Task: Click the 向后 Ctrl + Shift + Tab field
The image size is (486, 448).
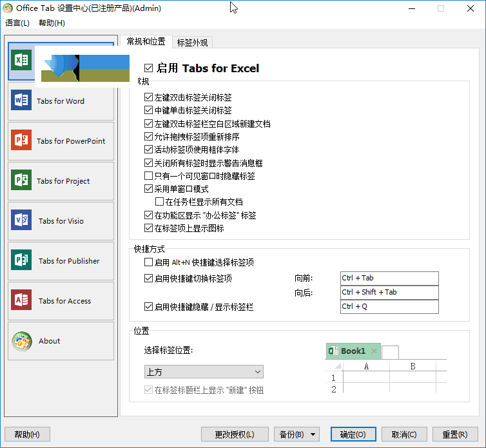Action: tap(389, 293)
